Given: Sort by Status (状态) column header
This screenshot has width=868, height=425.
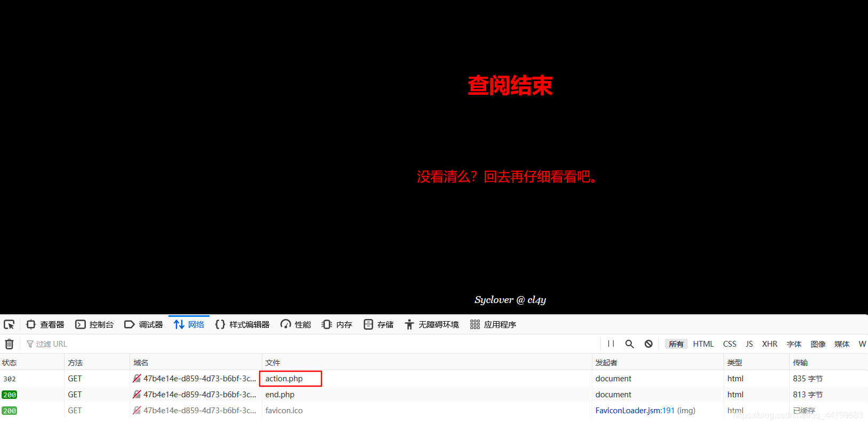Looking at the screenshot, I should (32, 363).
